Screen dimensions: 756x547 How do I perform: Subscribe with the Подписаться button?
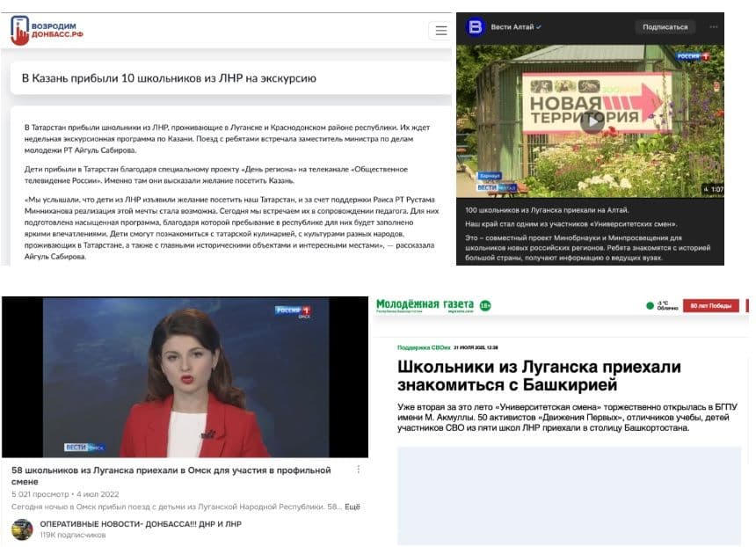click(x=665, y=27)
